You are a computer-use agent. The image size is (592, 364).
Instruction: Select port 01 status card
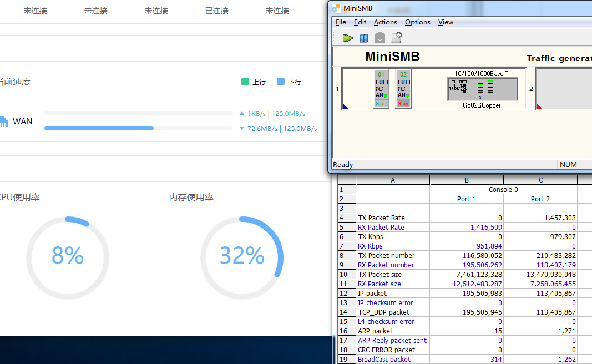pos(381,89)
